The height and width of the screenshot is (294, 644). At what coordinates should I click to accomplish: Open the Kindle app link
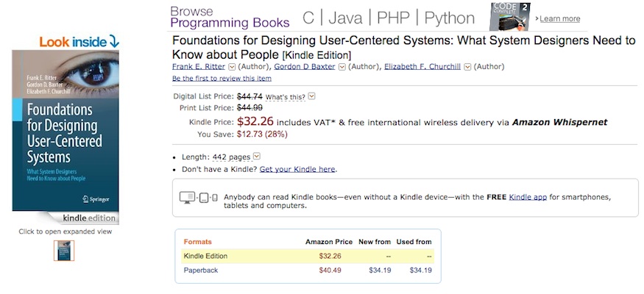[528, 197]
